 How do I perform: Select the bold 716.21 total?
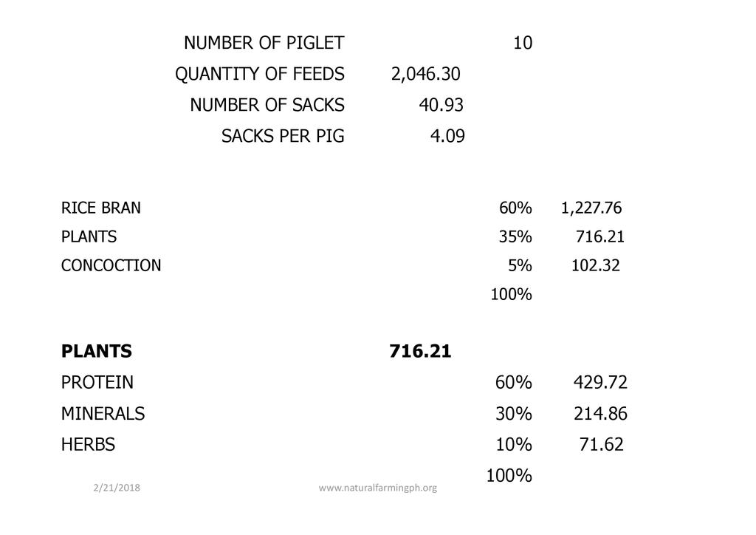[420, 352]
